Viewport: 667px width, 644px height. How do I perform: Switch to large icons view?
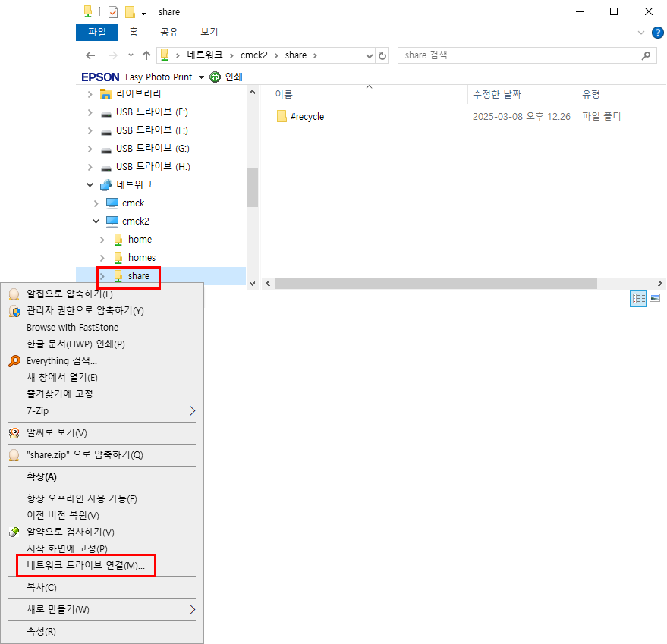(655, 298)
